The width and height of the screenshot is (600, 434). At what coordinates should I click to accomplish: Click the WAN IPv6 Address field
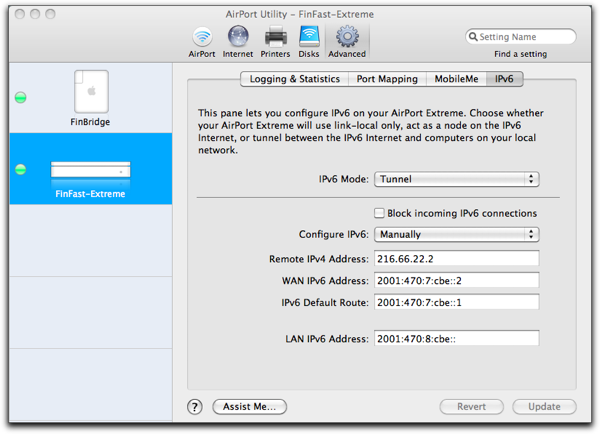pyautogui.click(x=457, y=281)
